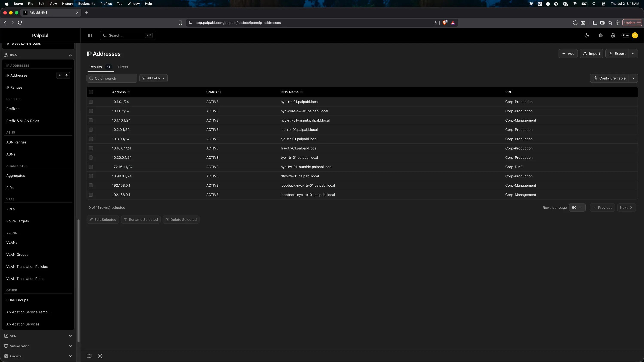Reload the current page
The image size is (644, 362).
point(20,23)
